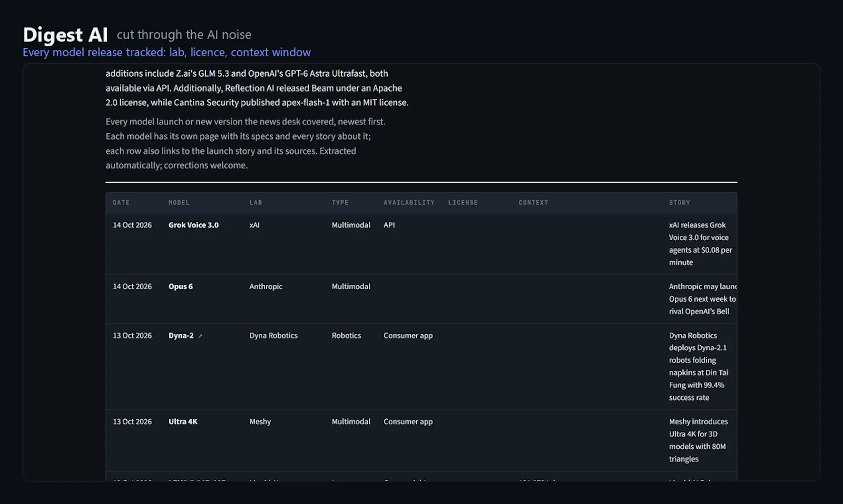Click the AVAILABILITY column header
843x504 pixels.
[409, 202]
